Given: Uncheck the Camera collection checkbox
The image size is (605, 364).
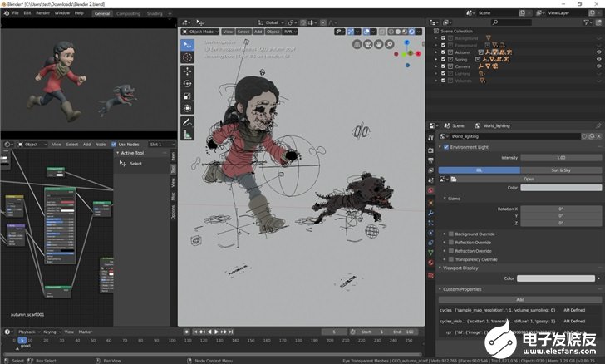Looking at the screenshot, I should point(443,66).
